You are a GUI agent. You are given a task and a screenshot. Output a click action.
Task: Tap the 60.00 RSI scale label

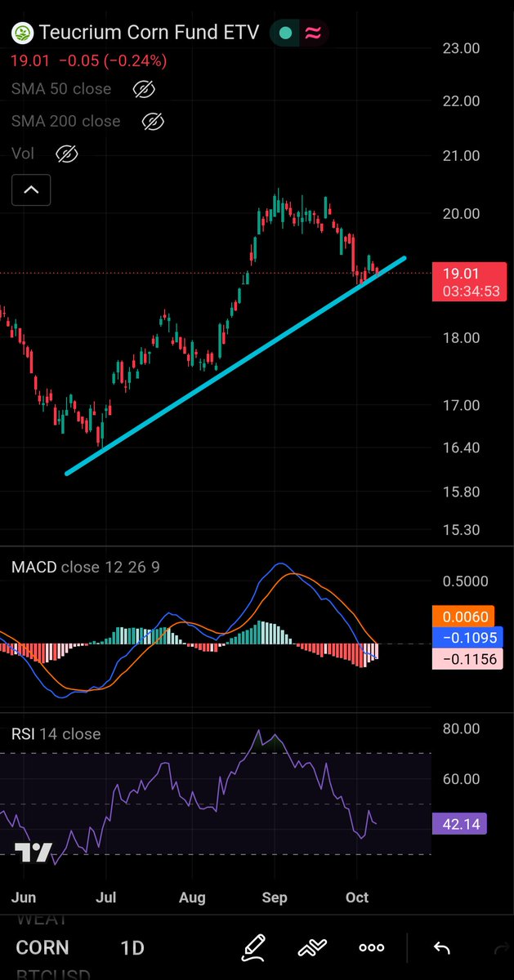point(461,779)
